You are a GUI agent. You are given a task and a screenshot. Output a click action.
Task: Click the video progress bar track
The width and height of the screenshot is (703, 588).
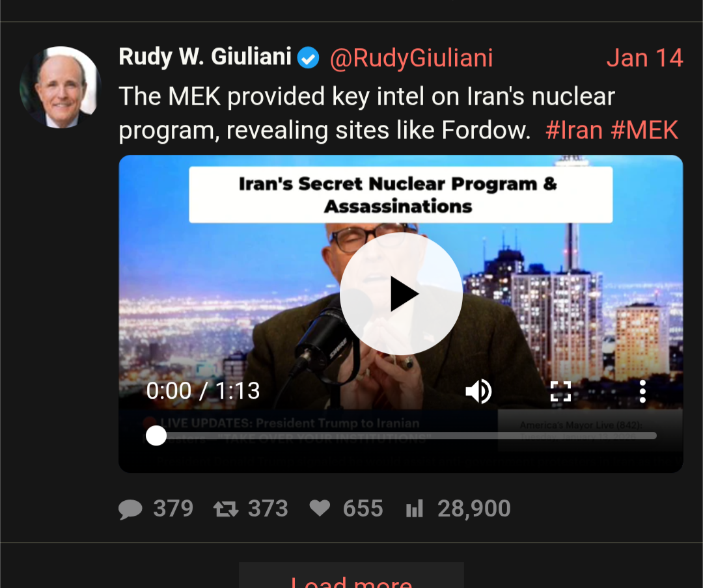coord(401,436)
